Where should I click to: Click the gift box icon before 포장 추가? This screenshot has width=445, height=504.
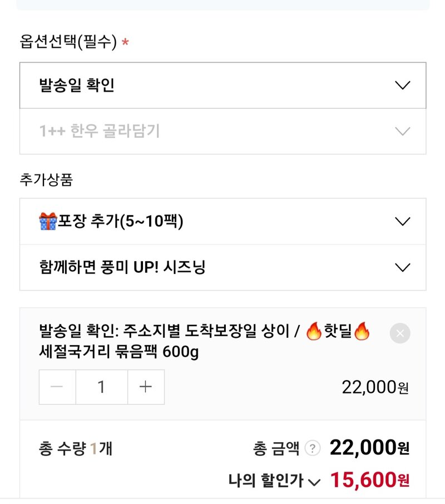(x=48, y=221)
